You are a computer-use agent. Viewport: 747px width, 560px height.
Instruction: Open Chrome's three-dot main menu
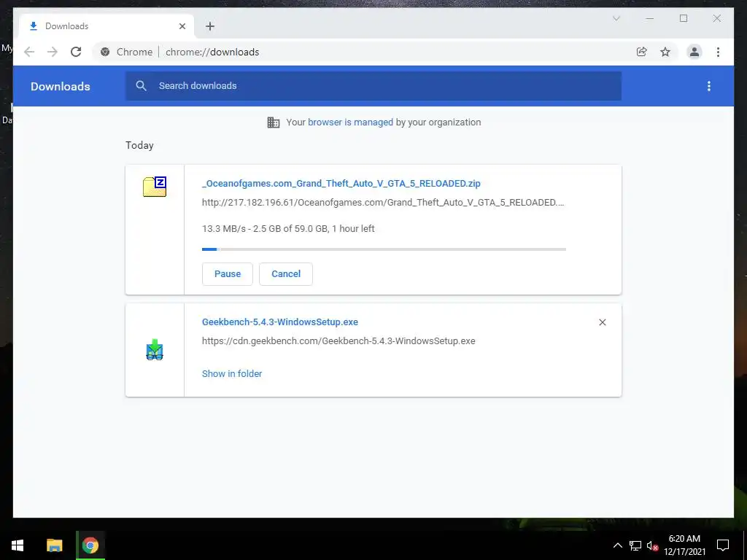click(x=718, y=52)
